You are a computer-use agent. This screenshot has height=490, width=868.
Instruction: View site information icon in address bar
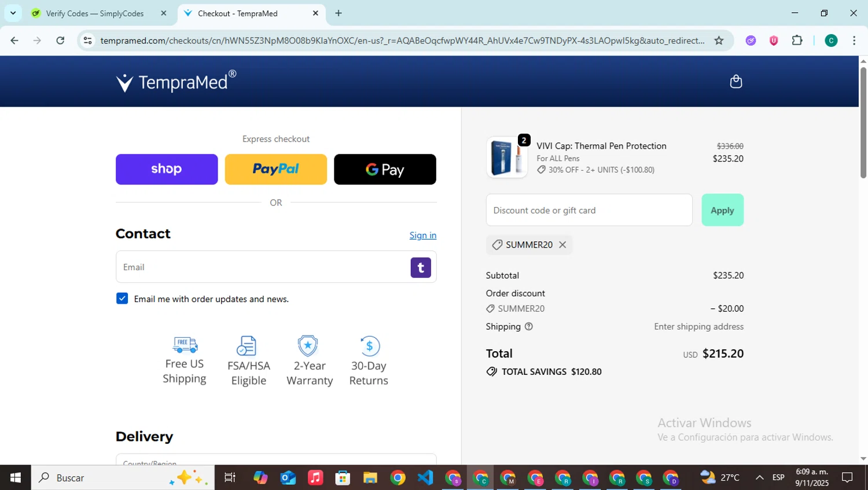[x=87, y=40]
